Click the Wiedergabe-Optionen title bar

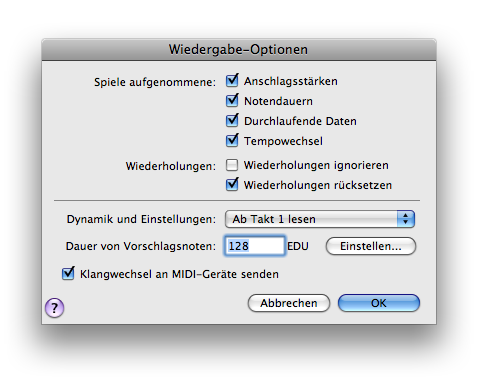coord(239,49)
